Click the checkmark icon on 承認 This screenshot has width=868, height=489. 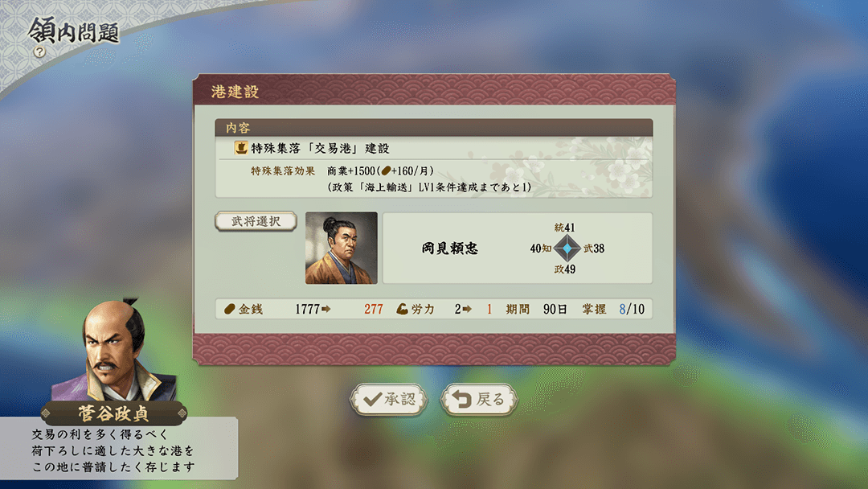[373, 399]
